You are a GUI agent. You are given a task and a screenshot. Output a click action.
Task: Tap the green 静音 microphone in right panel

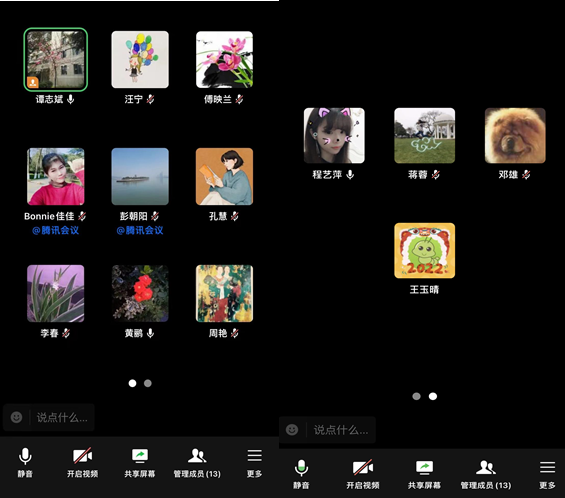[x=301, y=468]
